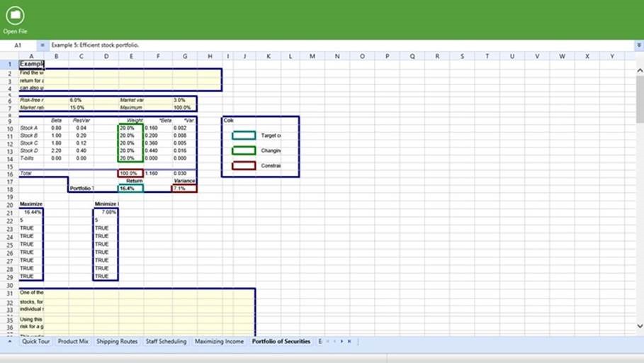The height and width of the screenshot is (363, 644).
Task: Click the equals sign formula button
Action: pos(42,45)
